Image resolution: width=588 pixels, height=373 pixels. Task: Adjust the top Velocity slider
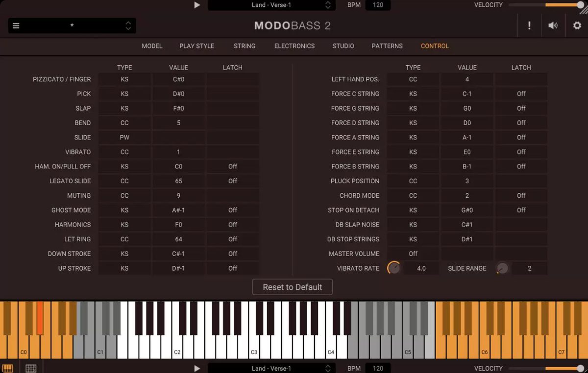click(x=546, y=5)
